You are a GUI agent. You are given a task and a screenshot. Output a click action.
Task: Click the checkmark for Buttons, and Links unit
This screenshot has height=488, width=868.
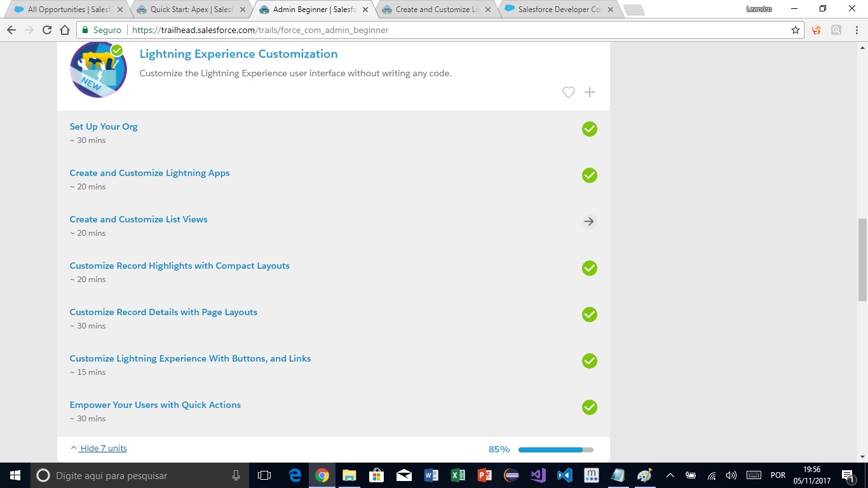tap(590, 361)
